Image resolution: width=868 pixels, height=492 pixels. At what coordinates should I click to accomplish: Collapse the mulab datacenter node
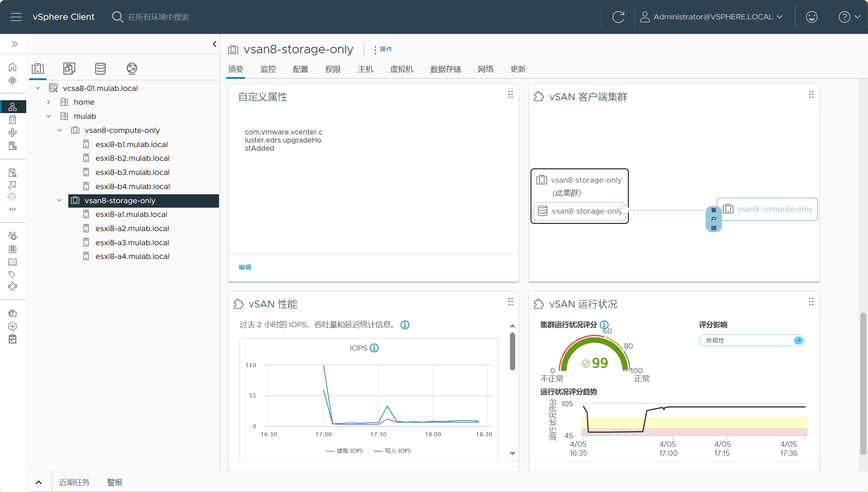pyautogui.click(x=48, y=116)
